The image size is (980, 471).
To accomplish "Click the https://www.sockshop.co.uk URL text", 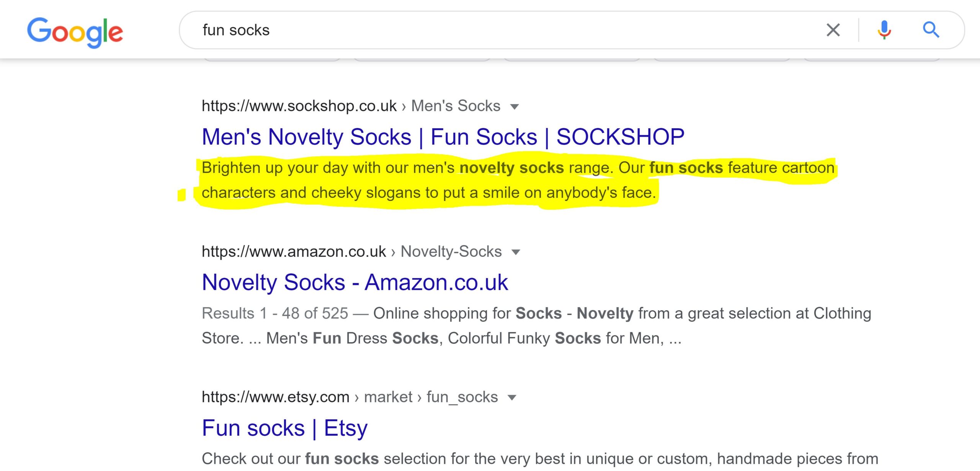I will pos(299,106).
